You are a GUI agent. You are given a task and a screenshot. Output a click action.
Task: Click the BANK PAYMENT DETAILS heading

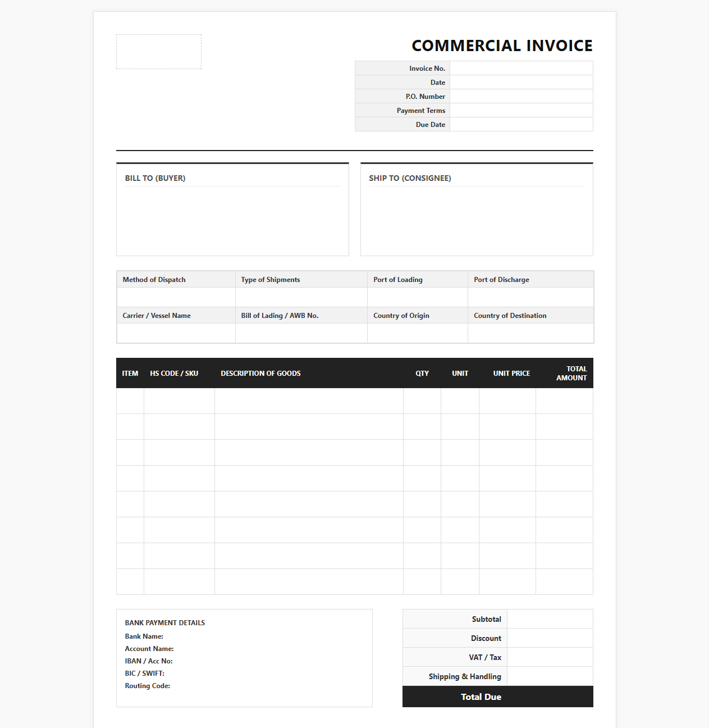[165, 622]
